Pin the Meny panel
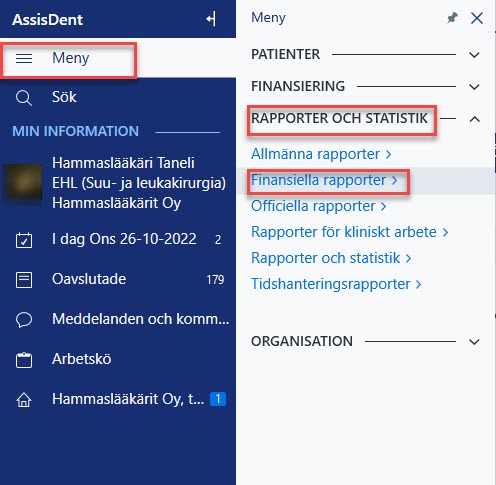The width and height of the screenshot is (496, 485). point(452,18)
